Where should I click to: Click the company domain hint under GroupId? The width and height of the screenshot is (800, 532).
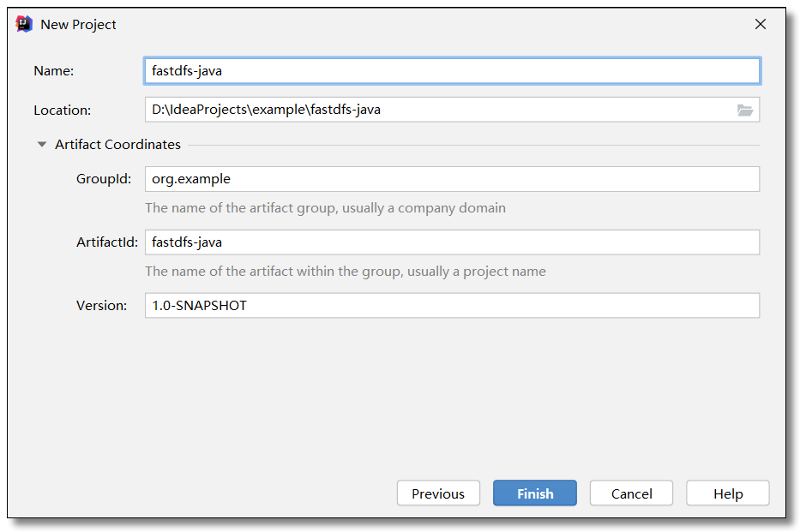325,208
